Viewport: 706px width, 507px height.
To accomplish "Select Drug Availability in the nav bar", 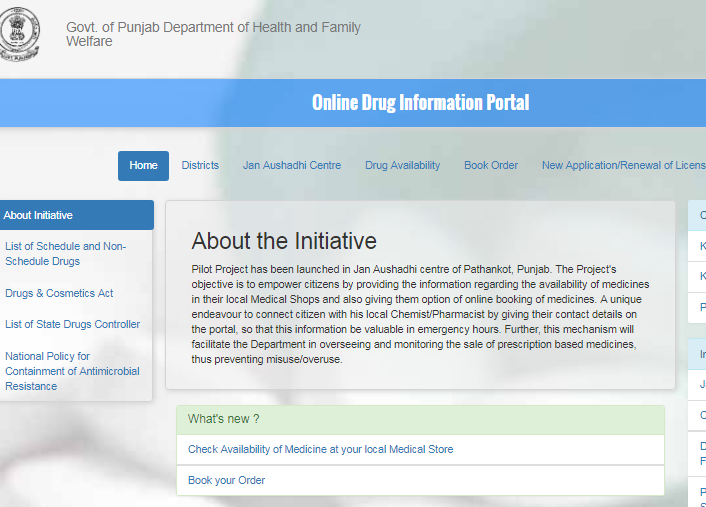I will click(x=403, y=166).
